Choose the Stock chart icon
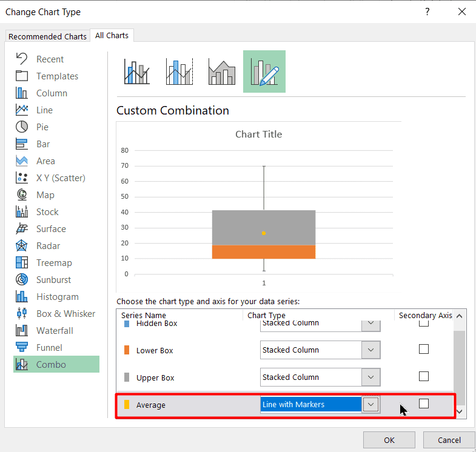476x452 pixels. point(22,211)
